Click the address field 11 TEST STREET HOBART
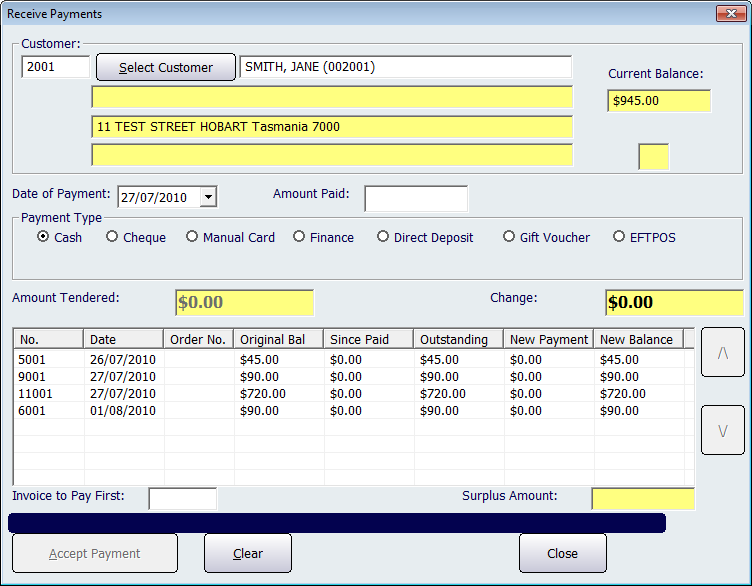 click(x=332, y=127)
